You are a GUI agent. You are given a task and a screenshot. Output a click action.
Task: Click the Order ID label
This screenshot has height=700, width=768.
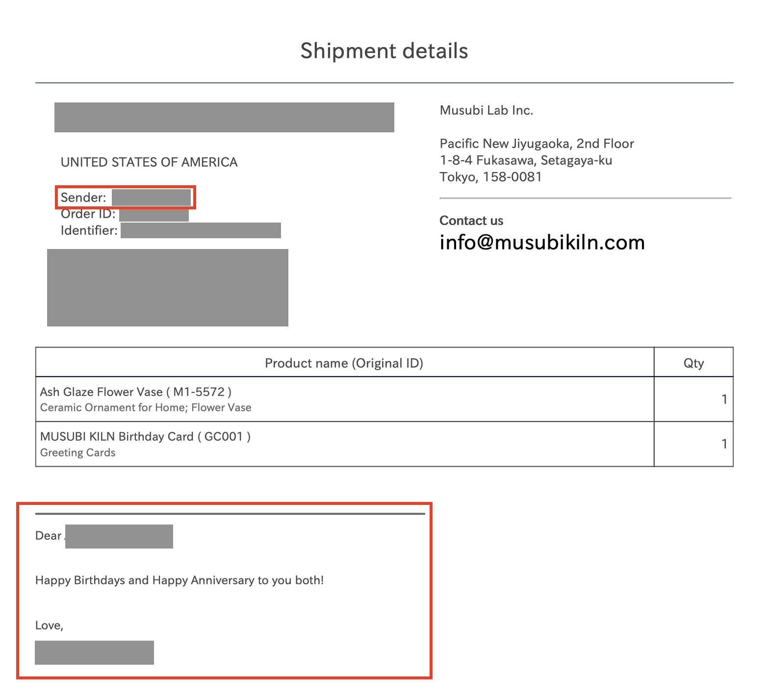88,214
